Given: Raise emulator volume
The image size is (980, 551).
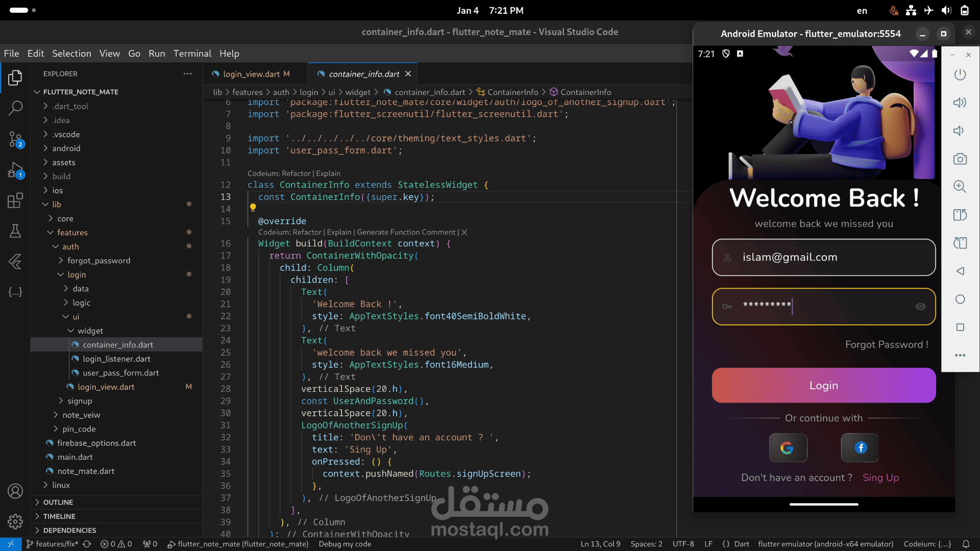Looking at the screenshot, I should [x=960, y=103].
